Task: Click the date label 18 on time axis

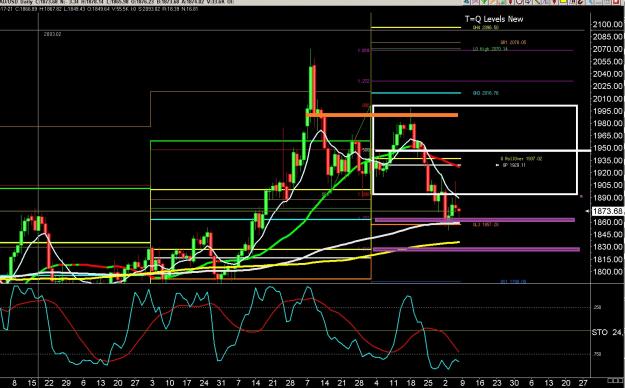Action: (411, 383)
